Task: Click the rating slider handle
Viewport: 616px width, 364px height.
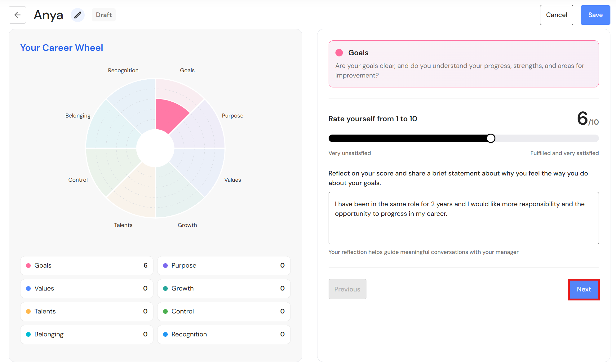Action: tap(491, 138)
